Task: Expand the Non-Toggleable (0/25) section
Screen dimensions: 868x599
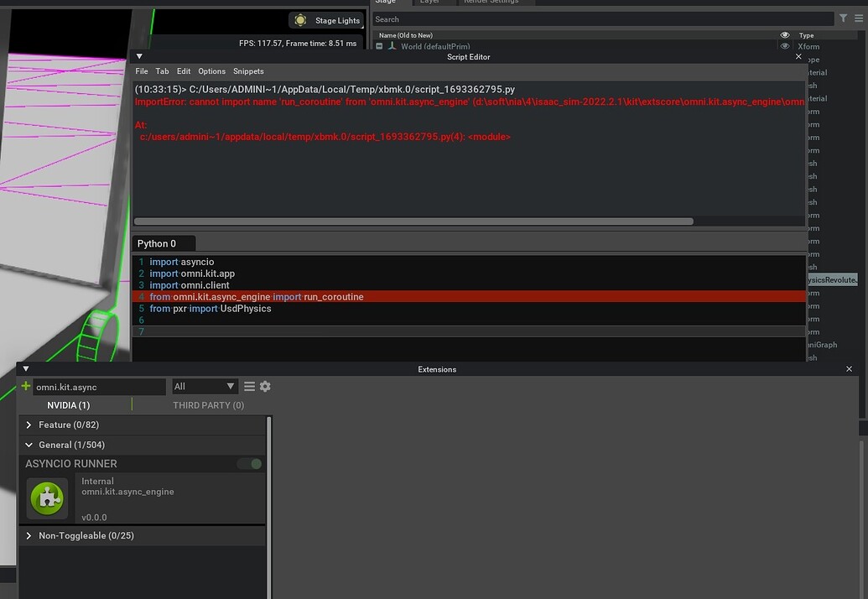Action: click(x=29, y=535)
